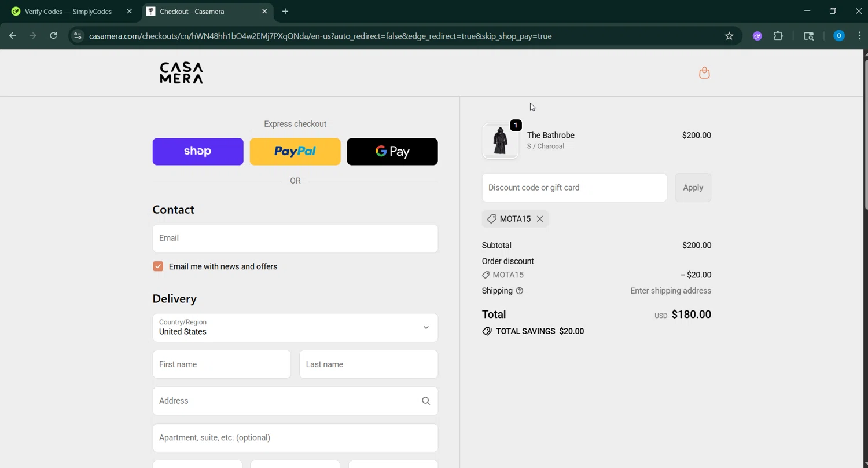Image resolution: width=868 pixels, height=468 pixels.
Task: Choose Google Pay express checkout
Action: [392, 152]
